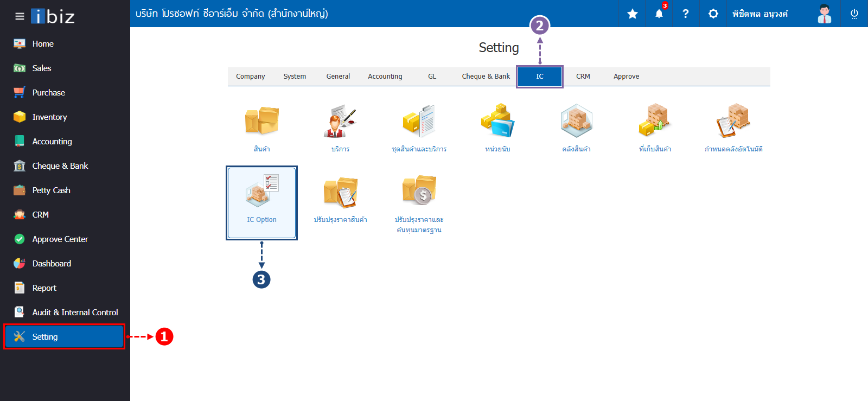Click the favorites star icon
Screen dimensions: 868x401
(x=633, y=14)
